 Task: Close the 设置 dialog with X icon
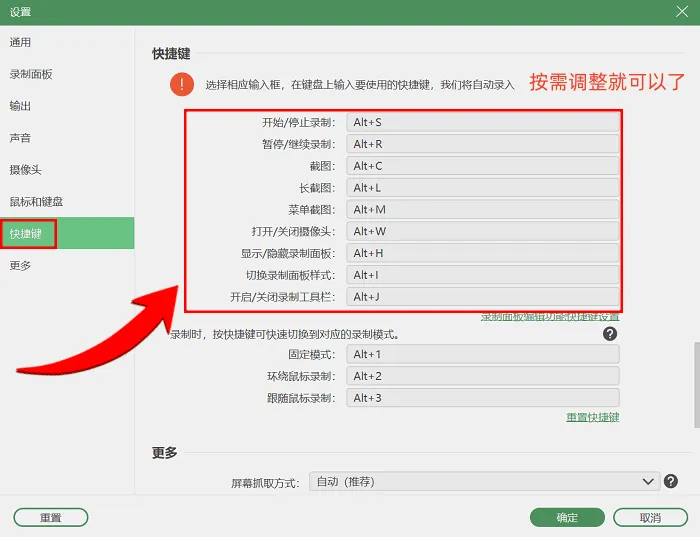[682, 12]
